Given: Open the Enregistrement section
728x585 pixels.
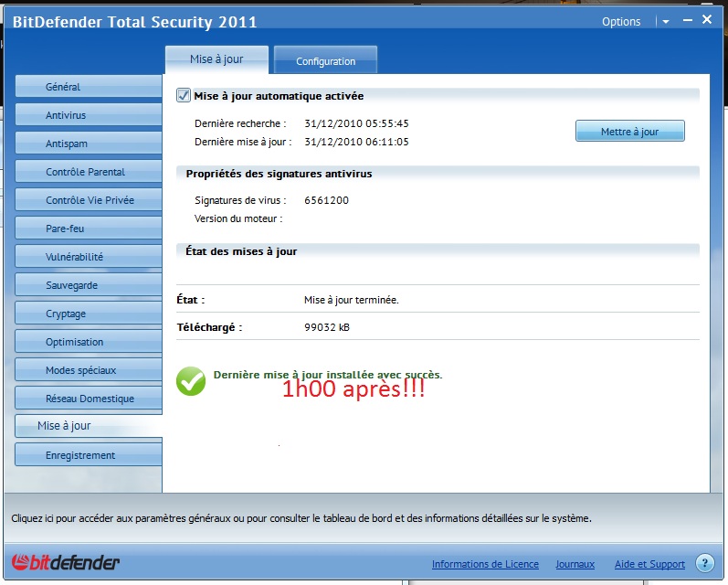Looking at the screenshot, I should tap(89, 455).
